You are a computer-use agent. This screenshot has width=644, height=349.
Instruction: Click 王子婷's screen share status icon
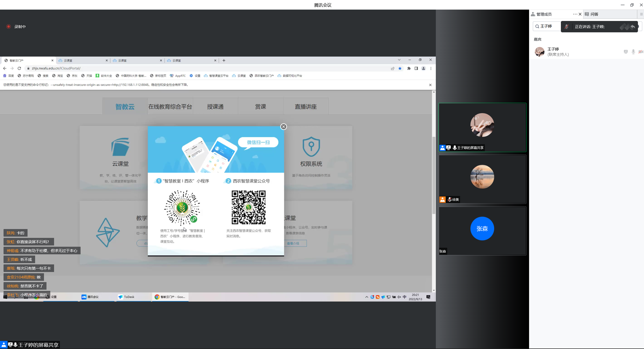(x=626, y=52)
